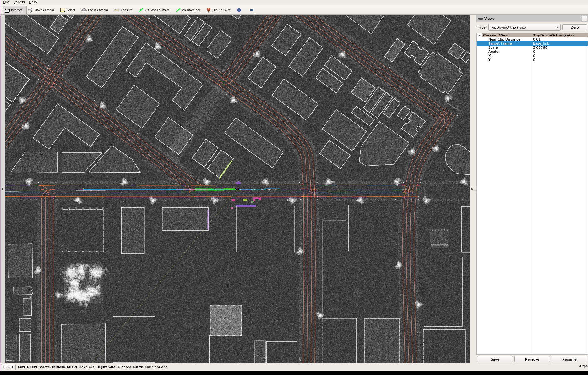588x375 pixels.
Task: Activate the Move Camera tool
Action: [x=41, y=10]
